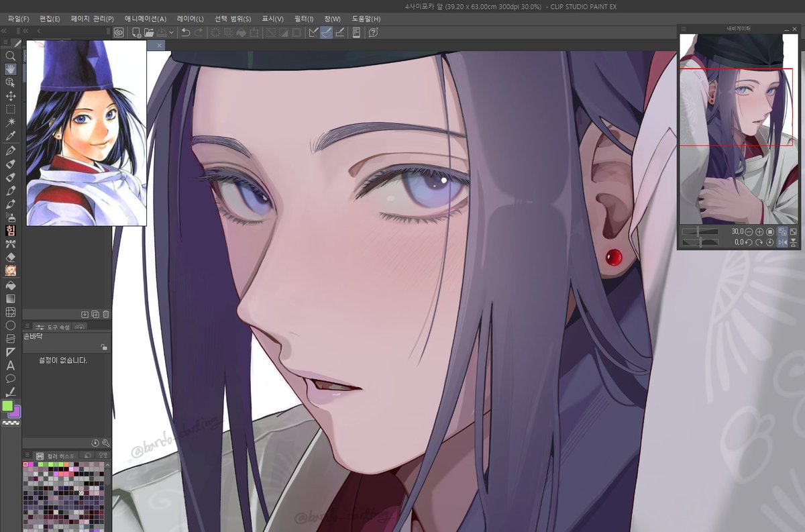Image resolution: width=805 pixels, height=532 pixels.
Task: Select the Gradient tool
Action: click(11, 299)
